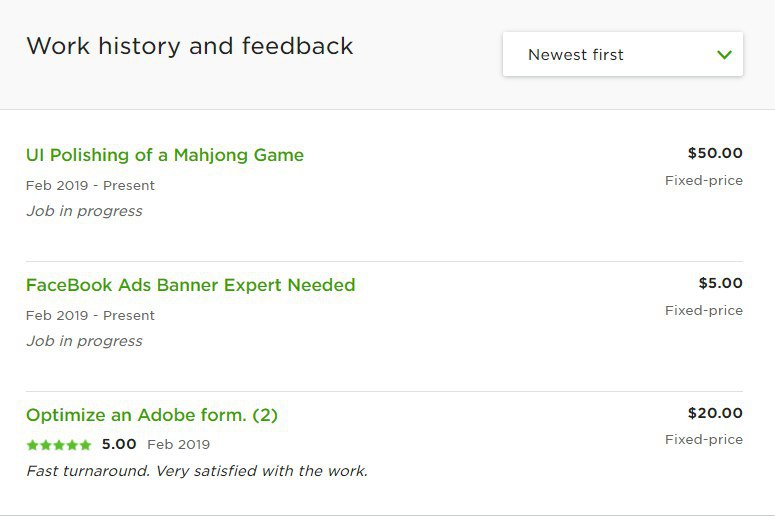Image resolution: width=775 pixels, height=516 pixels.
Task: Open Optimize an Adobe form. (2) job
Action: (x=152, y=415)
